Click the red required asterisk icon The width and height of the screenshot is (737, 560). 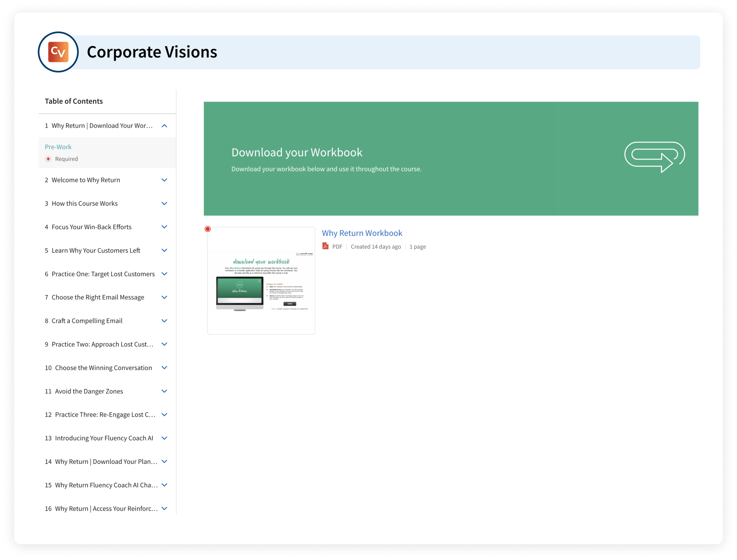point(48,159)
